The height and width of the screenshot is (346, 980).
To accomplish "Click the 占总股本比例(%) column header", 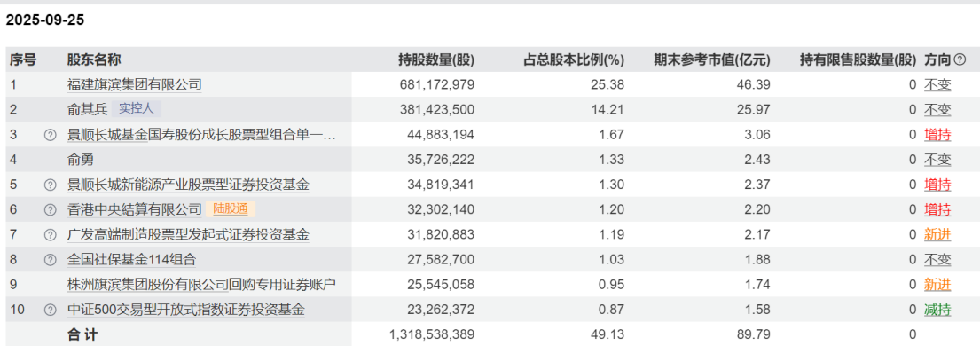I will coord(573,60).
